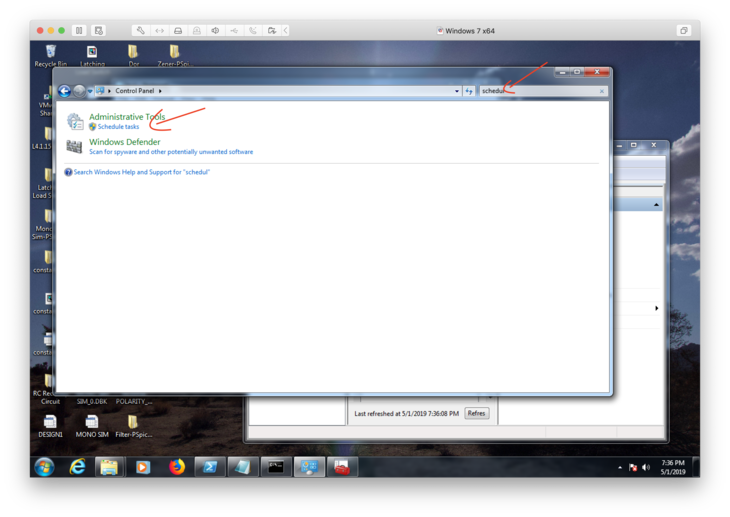Switch to PowerShell in the taskbar
Image resolution: width=730 pixels, height=517 pixels.
pyautogui.click(x=210, y=467)
